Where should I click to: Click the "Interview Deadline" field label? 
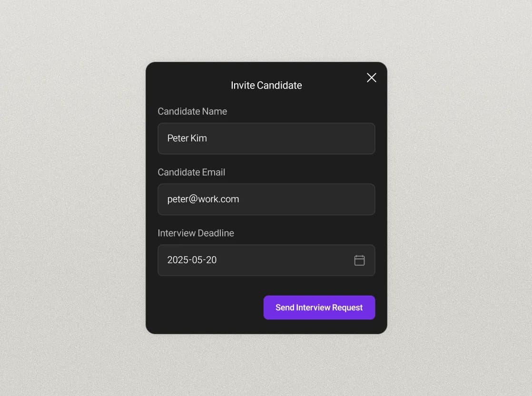point(196,233)
